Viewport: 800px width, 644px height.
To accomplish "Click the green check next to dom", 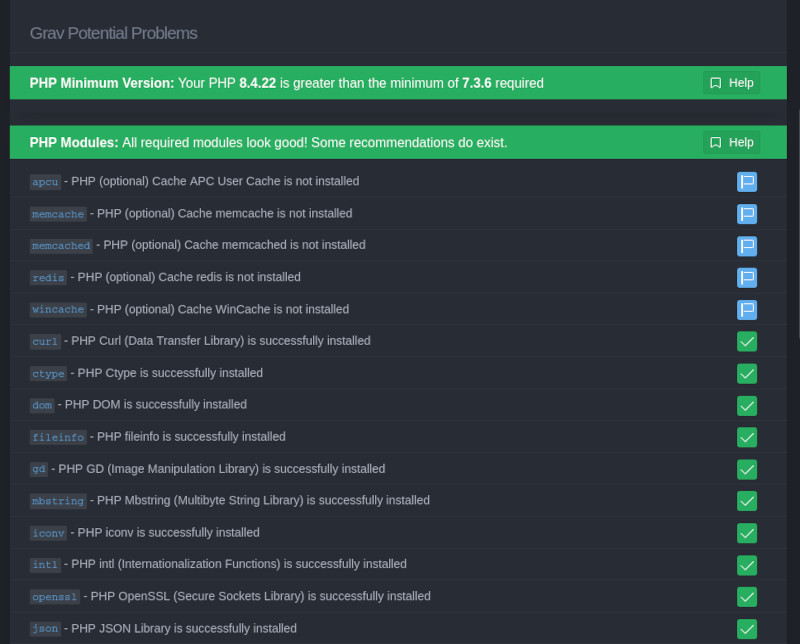I will (746, 406).
